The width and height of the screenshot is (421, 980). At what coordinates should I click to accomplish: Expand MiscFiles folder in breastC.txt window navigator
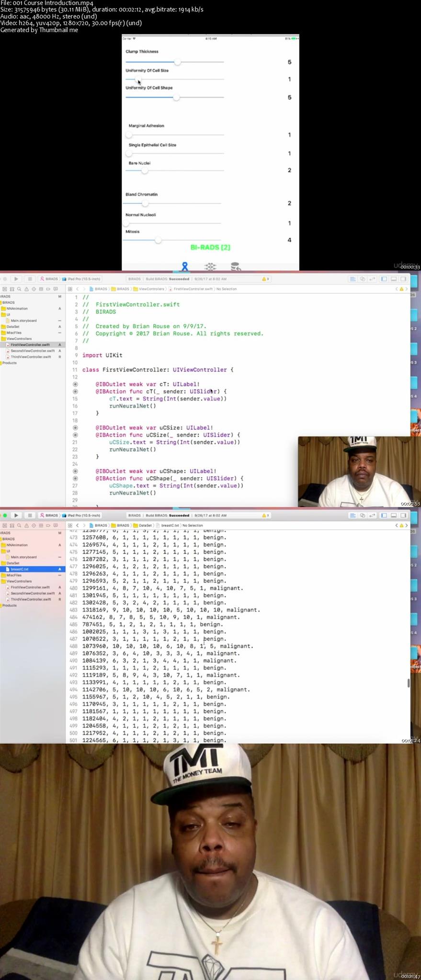[12, 575]
